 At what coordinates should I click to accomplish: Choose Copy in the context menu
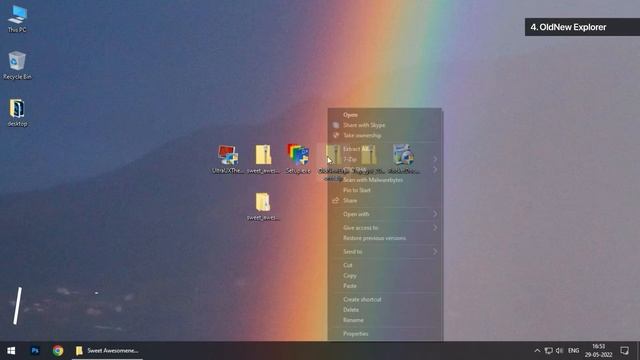pos(385,276)
